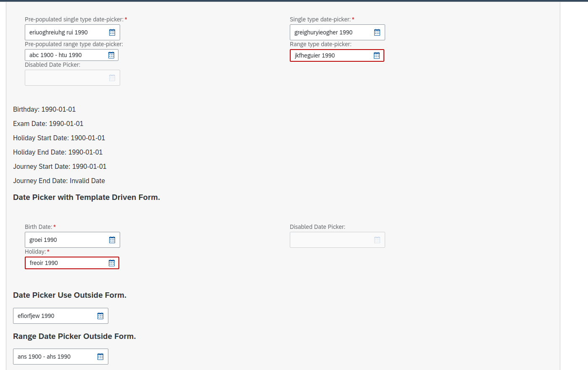Click the Journey End Date Invalid Date text
588x370 pixels.
pyautogui.click(x=59, y=181)
